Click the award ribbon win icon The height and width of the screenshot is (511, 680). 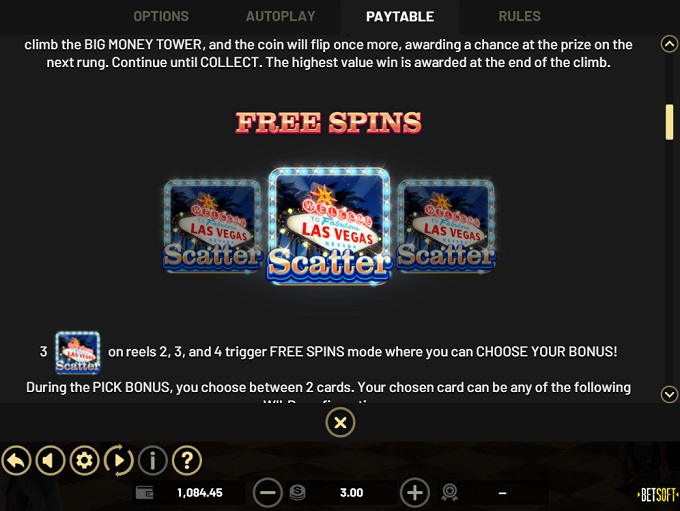450,493
